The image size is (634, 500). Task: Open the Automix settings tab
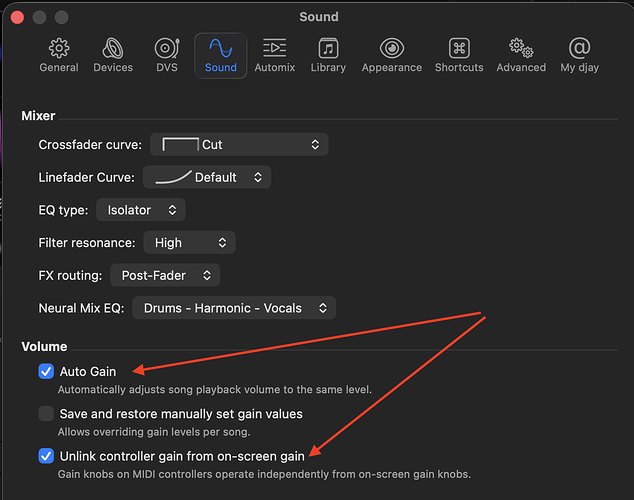tap(275, 56)
